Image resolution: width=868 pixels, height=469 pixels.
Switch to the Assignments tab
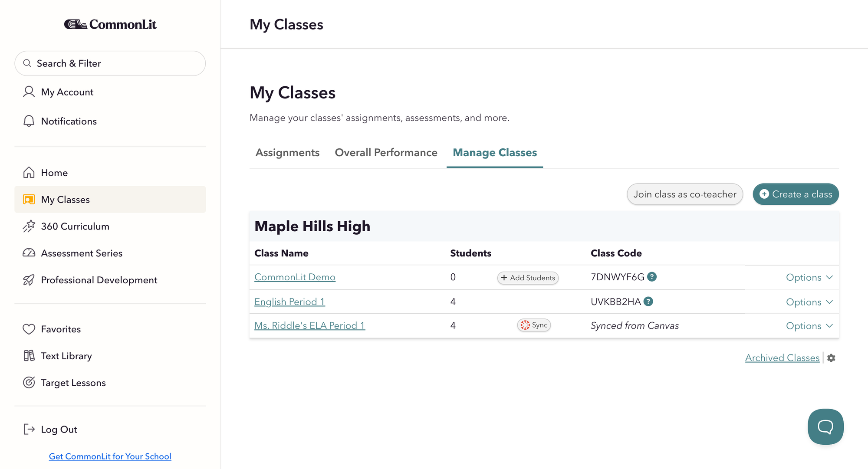(x=287, y=153)
